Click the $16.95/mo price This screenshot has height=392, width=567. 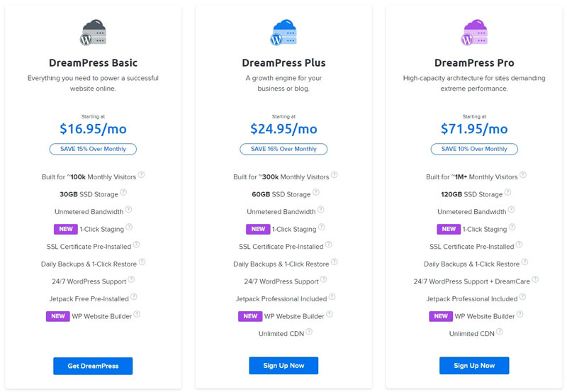(x=93, y=129)
